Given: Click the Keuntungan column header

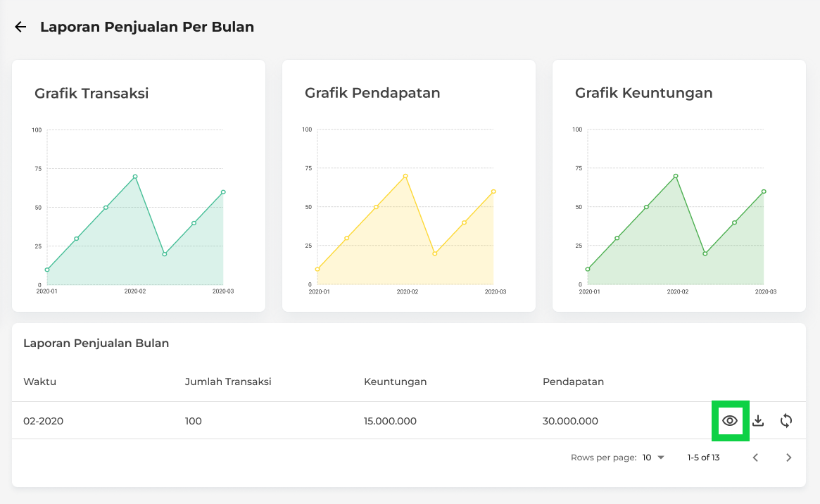Looking at the screenshot, I should [x=395, y=382].
